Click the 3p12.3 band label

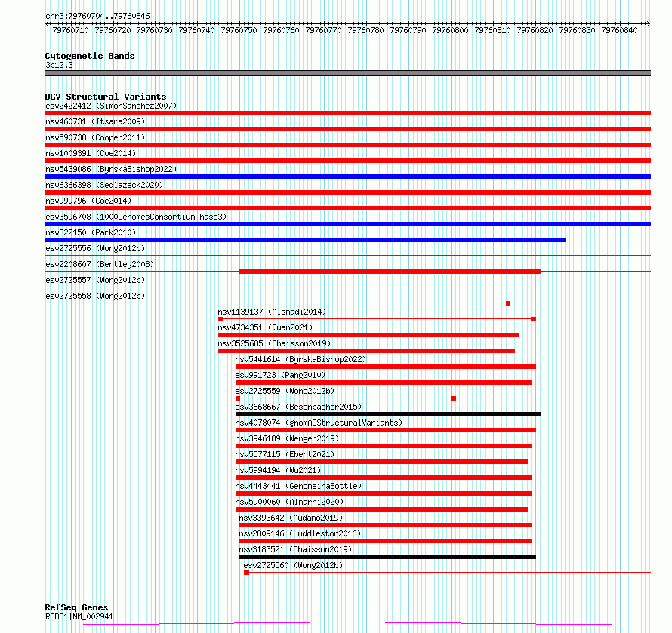[59, 65]
